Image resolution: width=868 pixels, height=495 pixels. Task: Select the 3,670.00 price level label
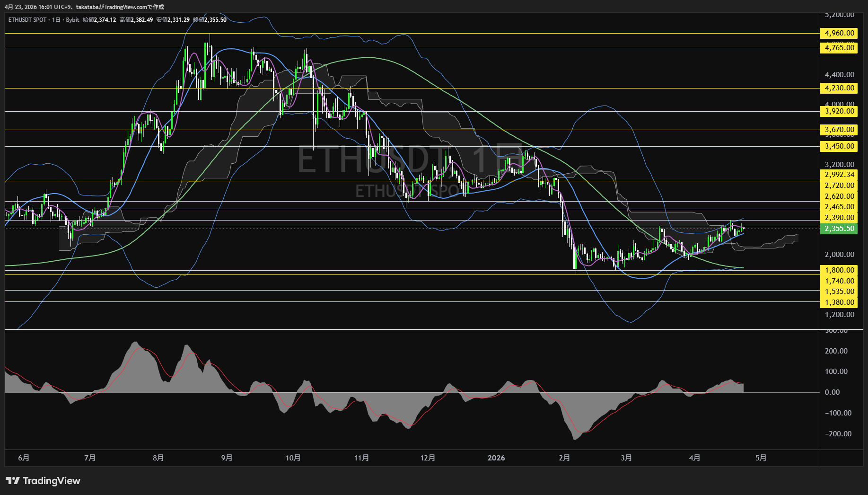[839, 130]
